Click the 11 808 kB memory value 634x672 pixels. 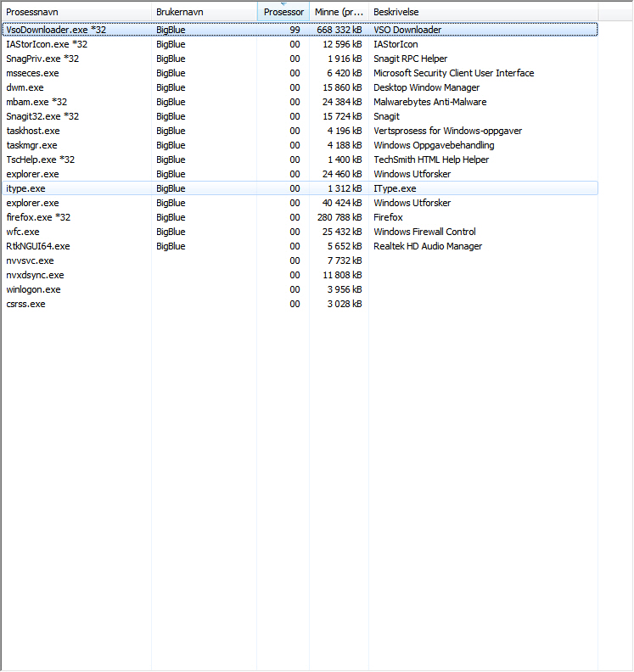pos(342,275)
